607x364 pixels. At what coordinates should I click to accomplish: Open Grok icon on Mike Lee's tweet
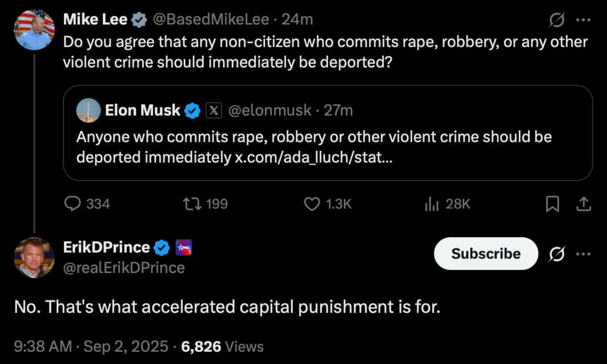click(556, 20)
